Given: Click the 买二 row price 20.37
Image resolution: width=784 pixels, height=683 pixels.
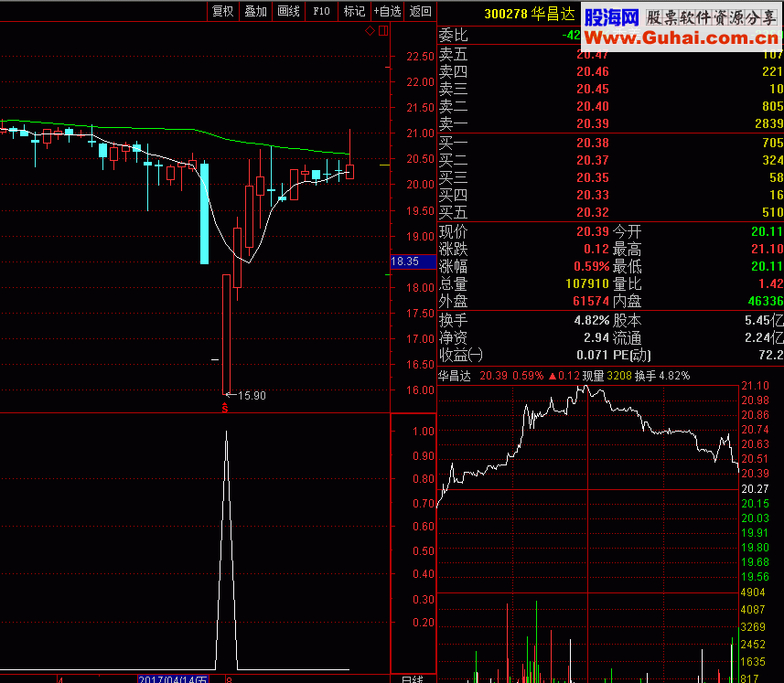Looking at the screenshot, I should click(x=593, y=160).
